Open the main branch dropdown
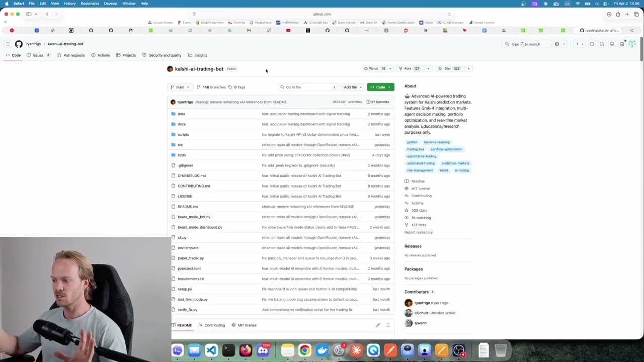Viewport: 644px width, 362px height. [x=180, y=87]
